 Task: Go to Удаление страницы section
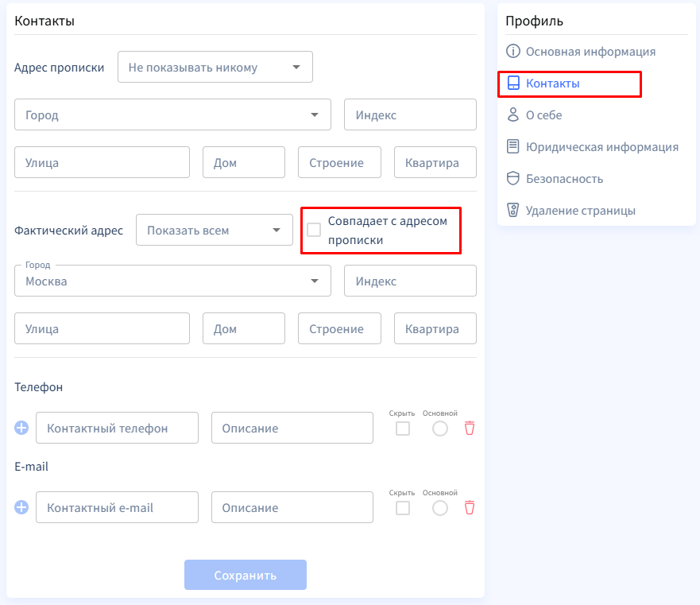(580, 211)
